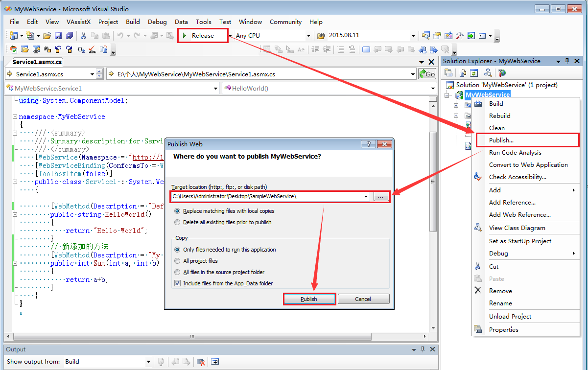Screen dimensions: 588x370
Task: Open the VAssistX menu
Action: click(78, 22)
